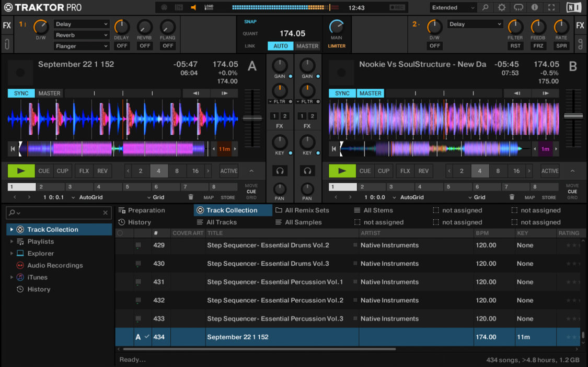The image size is (588, 367).
Task: Open the Preferences gear icon
Action: pos(502,8)
